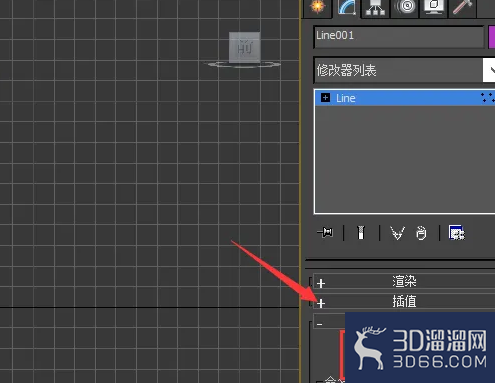The image size is (495, 383).
Task: Collapse the rollout below 插值 (minus sign)
Action: point(320,324)
